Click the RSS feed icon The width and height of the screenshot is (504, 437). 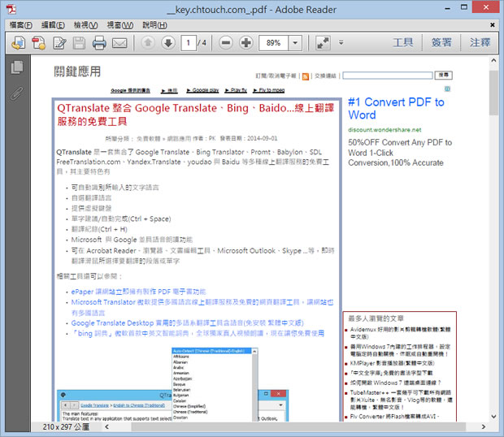point(306,76)
